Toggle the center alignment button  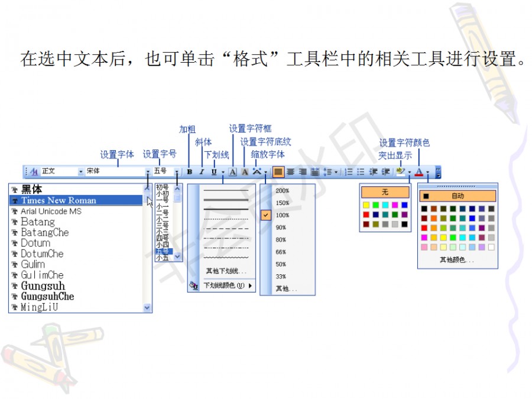[x=290, y=172]
